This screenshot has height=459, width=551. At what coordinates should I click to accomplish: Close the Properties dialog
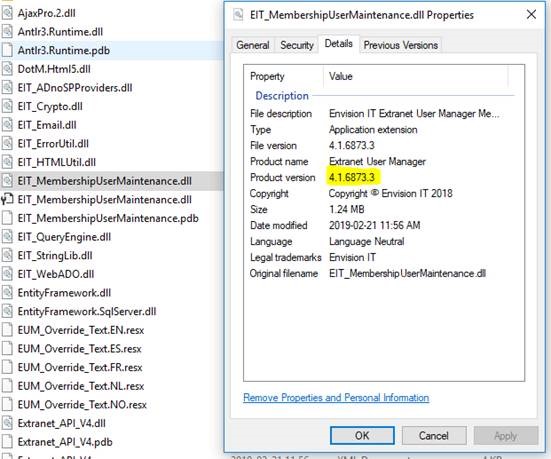(531, 15)
